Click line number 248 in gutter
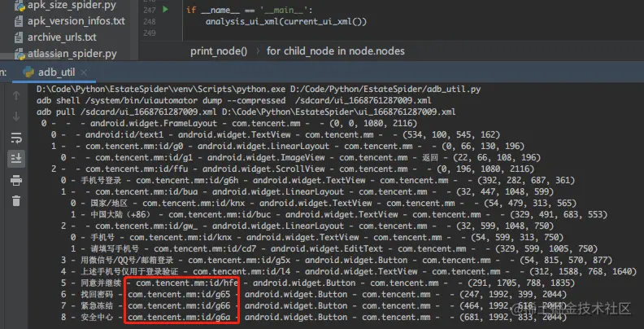 [150, 21]
